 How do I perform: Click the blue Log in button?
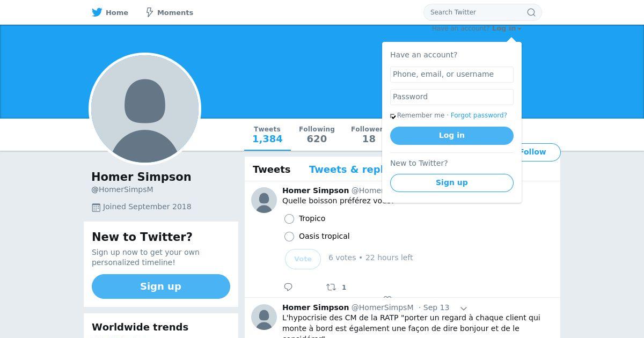[452, 136]
